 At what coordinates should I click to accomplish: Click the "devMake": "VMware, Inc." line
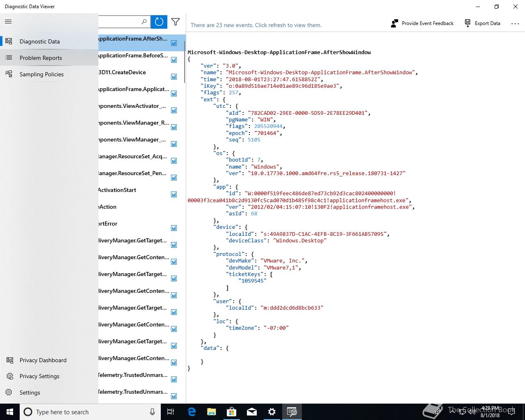click(267, 260)
